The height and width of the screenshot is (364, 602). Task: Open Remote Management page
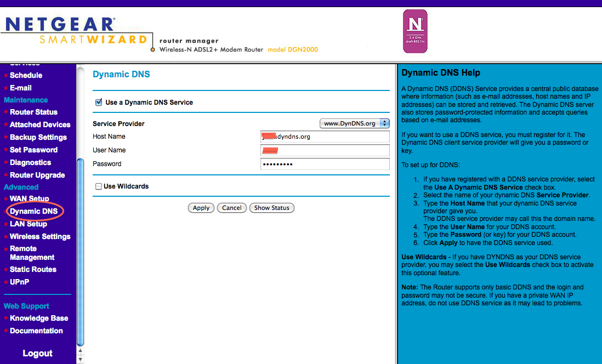point(32,253)
